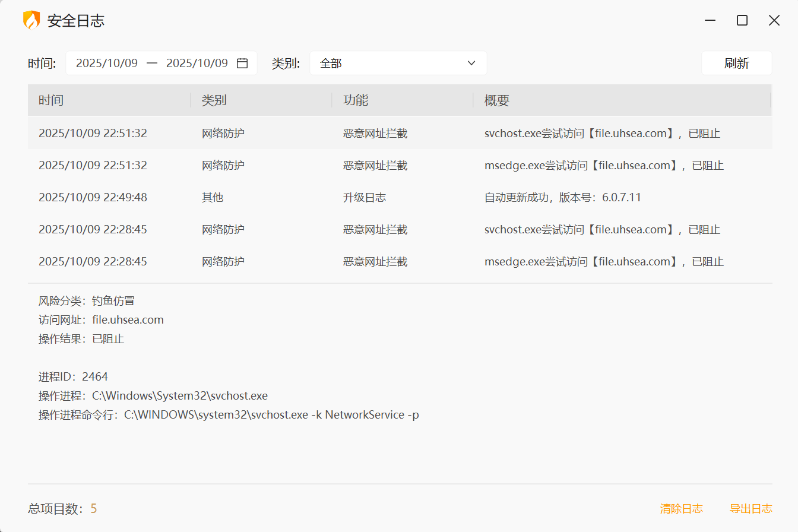The width and height of the screenshot is (798, 532).
Task: Select the 22:28:45 svchost.exe log entry
Action: [399, 229]
